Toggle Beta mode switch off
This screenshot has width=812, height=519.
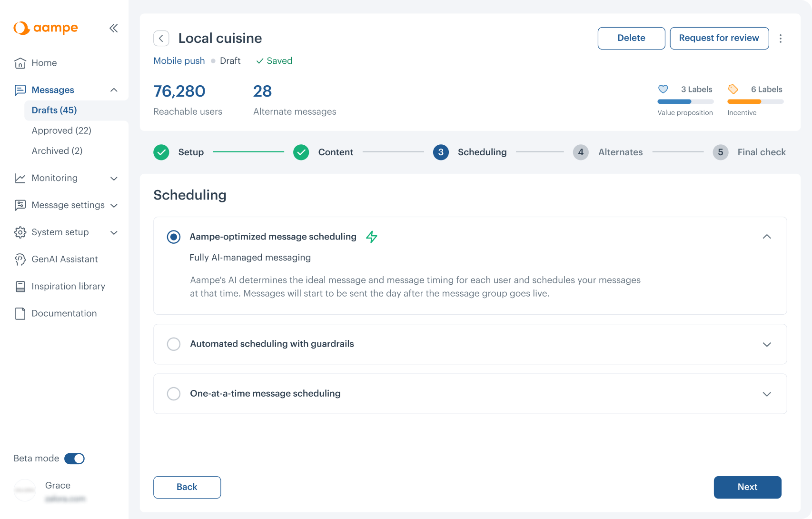(74, 459)
